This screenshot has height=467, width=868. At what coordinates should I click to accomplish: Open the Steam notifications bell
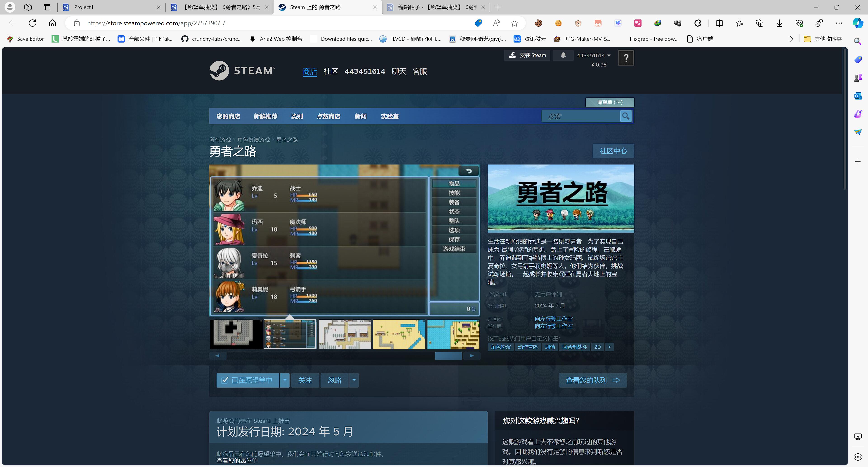(563, 55)
